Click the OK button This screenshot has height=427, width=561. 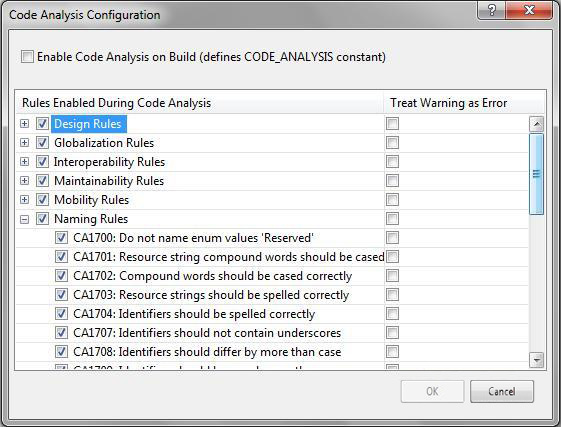432,391
